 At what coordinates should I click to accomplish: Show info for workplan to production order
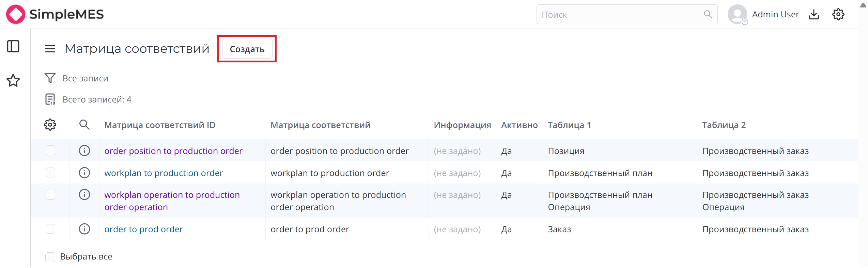point(84,173)
